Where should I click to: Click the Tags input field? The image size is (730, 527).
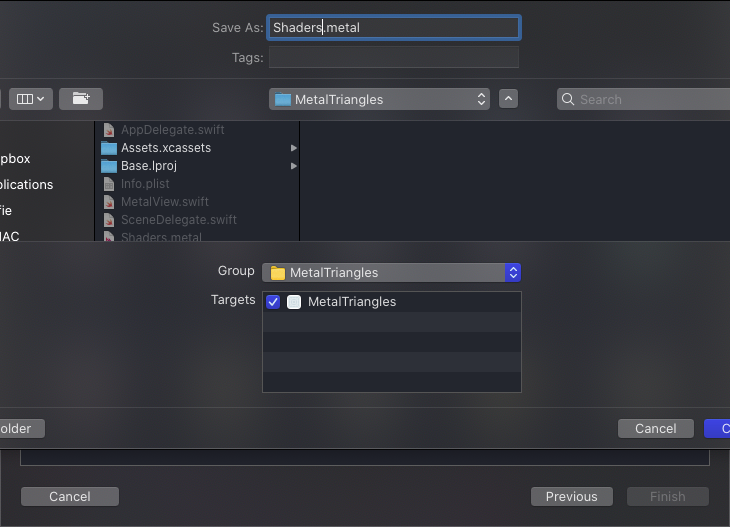(393, 57)
